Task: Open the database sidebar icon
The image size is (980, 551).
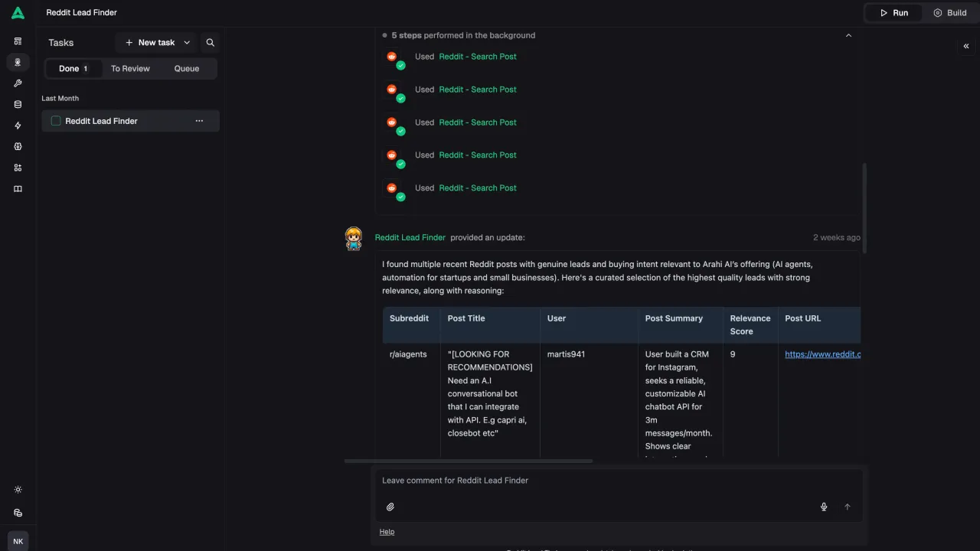Action: point(18,104)
